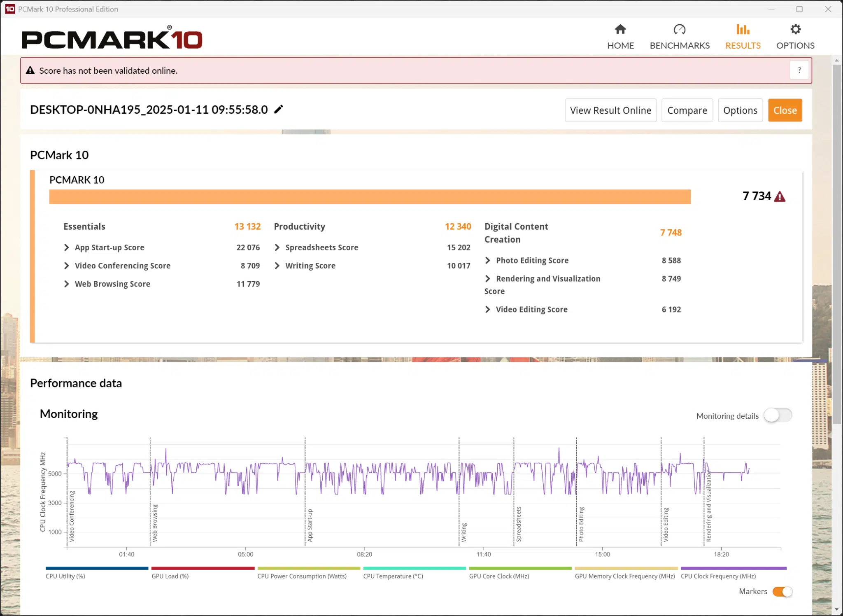Expand App Start-up Score details
This screenshot has width=843, height=616.
67,247
